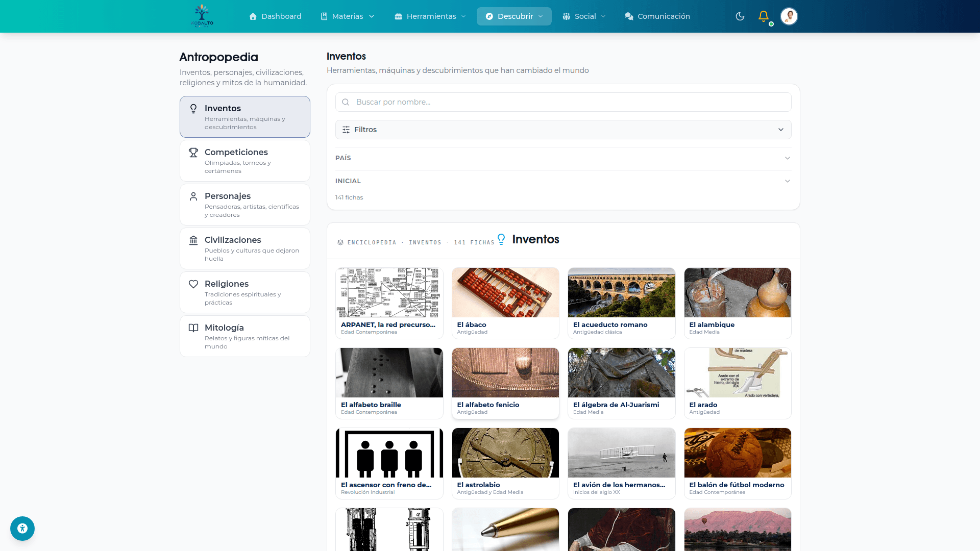This screenshot has height=551, width=980.
Task: Switch to the Personajes category
Action: coord(245,205)
